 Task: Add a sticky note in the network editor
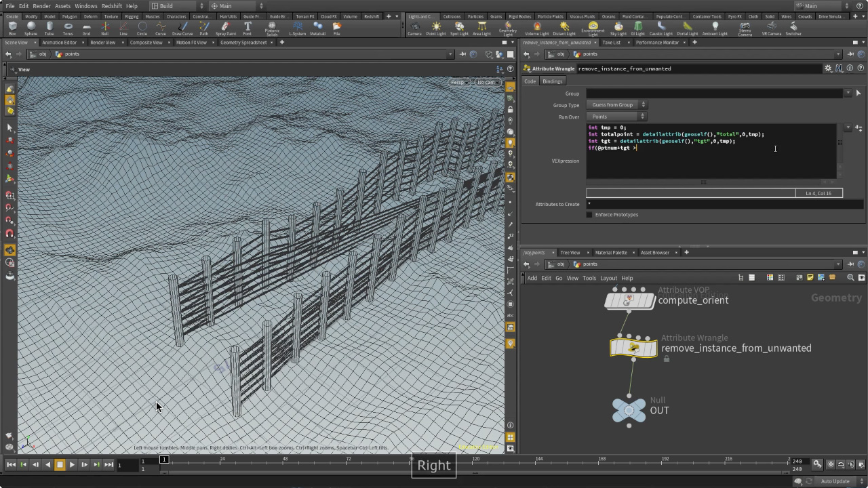tap(808, 277)
